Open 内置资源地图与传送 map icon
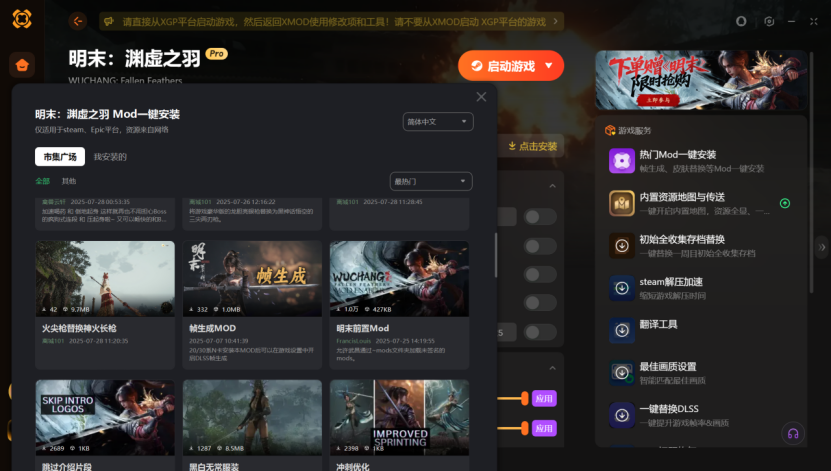The width and height of the screenshot is (831, 471). pos(622,203)
